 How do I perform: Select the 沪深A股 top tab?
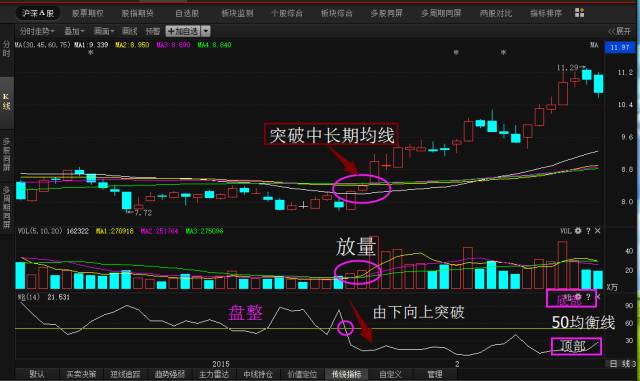point(38,13)
